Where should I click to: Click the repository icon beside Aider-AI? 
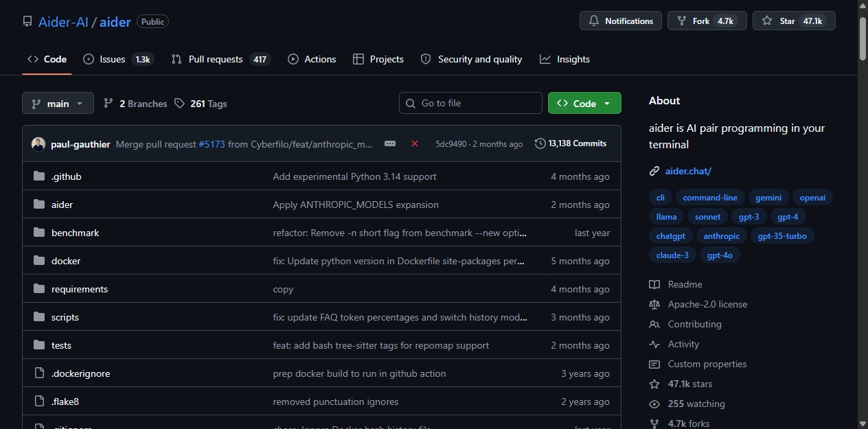point(27,21)
